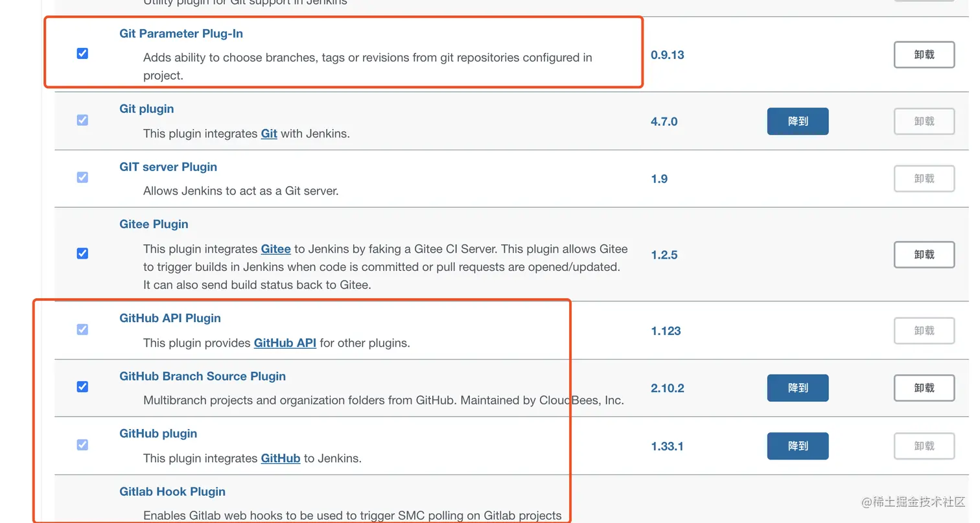Toggle the GIT server Plugin checkbox
The height and width of the screenshot is (523, 980).
pyautogui.click(x=82, y=177)
